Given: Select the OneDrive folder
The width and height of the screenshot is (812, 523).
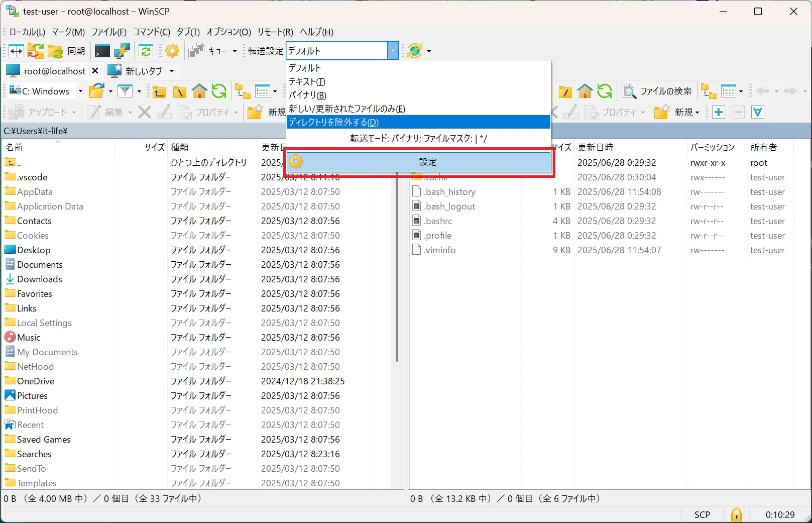Looking at the screenshot, I should (36, 381).
